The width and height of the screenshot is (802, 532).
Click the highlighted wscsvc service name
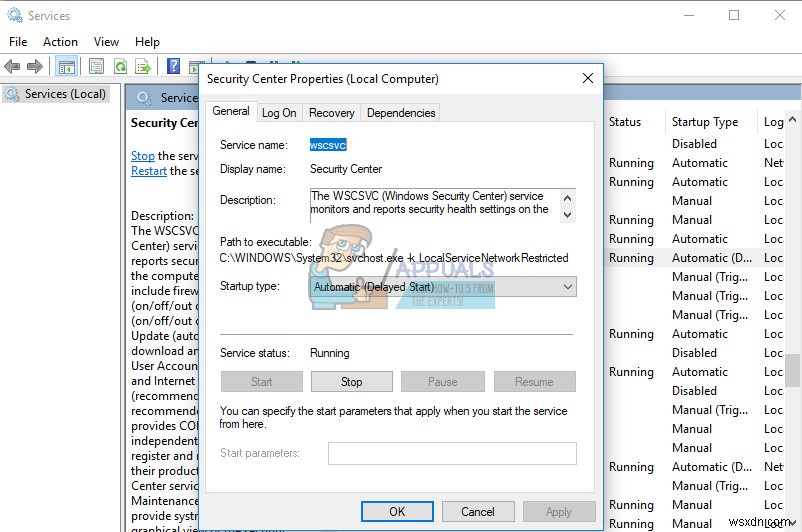point(328,145)
